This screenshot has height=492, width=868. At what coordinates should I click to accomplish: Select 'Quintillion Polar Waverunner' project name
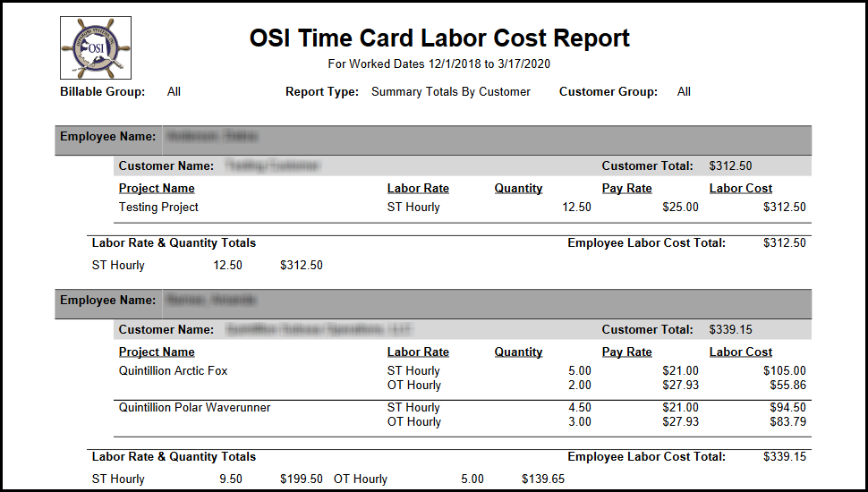[195, 407]
